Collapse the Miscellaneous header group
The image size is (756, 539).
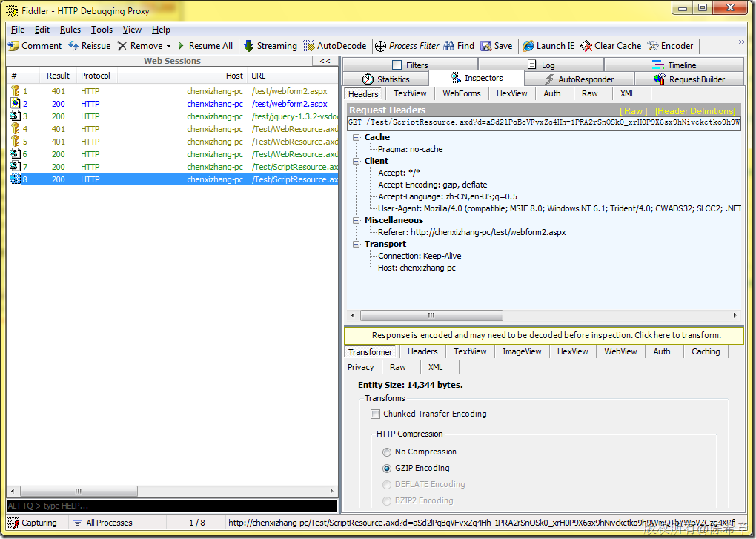point(357,220)
